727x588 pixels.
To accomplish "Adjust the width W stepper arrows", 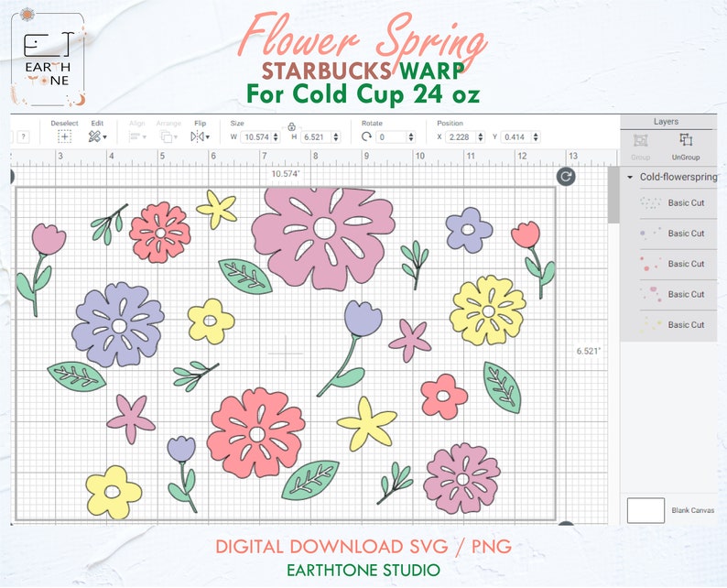I will point(276,137).
